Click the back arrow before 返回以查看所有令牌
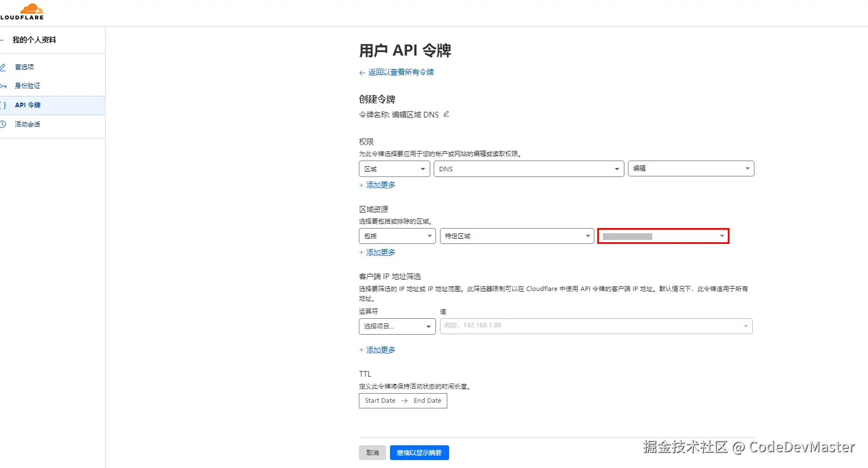 [x=362, y=73]
